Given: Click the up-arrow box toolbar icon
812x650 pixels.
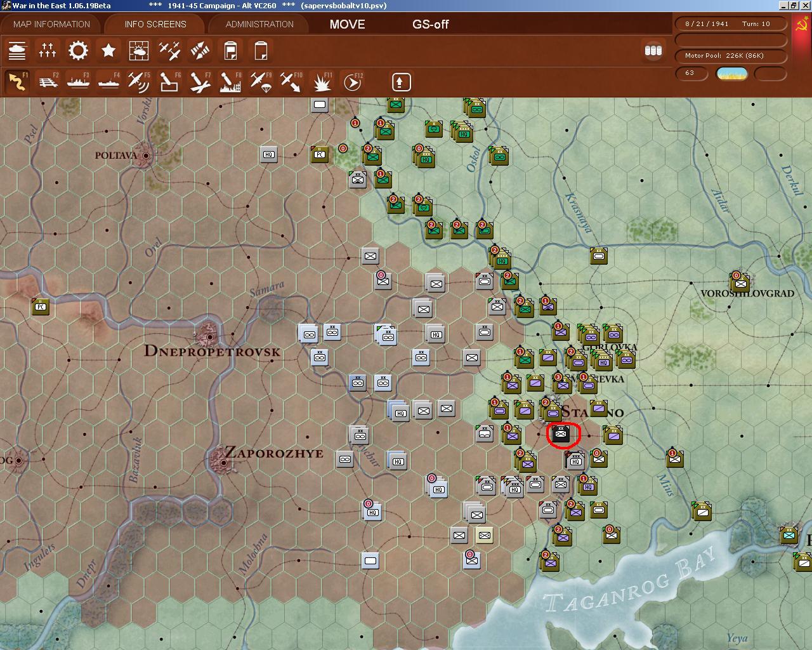Looking at the screenshot, I should (401, 82).
